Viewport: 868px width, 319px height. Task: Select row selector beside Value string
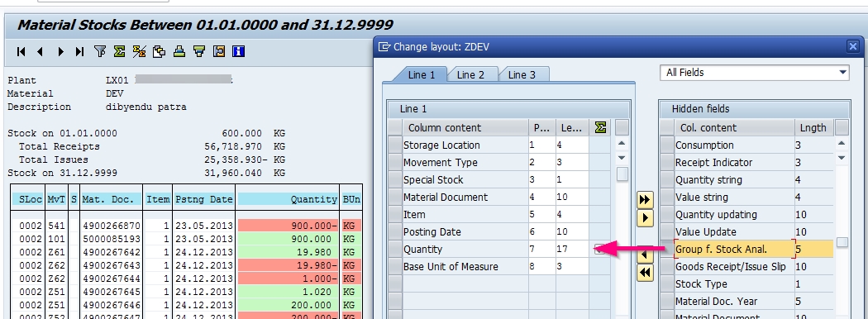(x=668, y=198)
